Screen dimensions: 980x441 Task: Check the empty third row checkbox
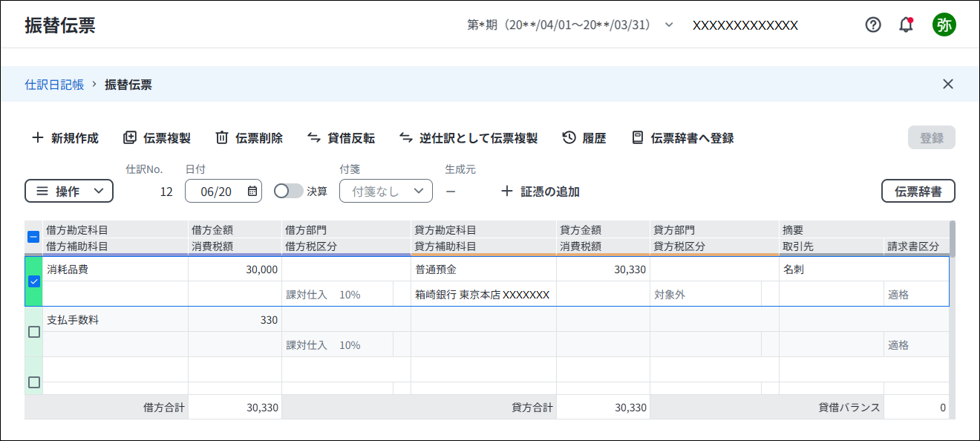pos(33,382)
